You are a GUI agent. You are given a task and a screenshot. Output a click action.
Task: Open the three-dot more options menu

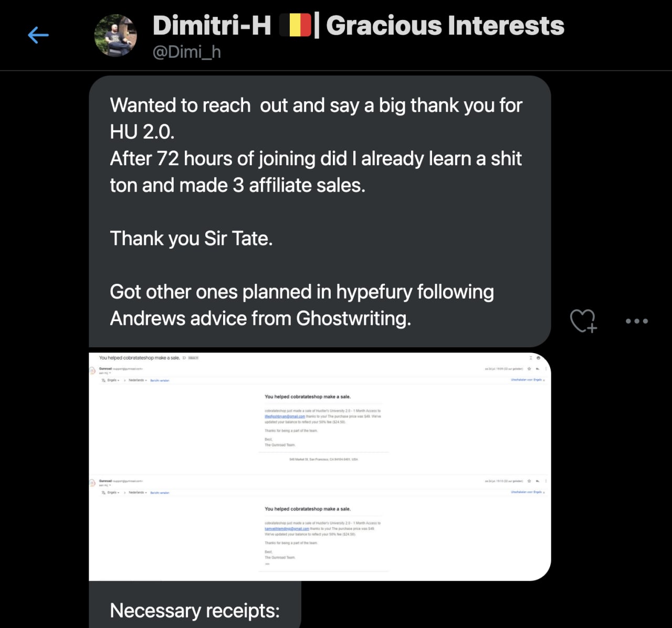[x=636, y=321]
